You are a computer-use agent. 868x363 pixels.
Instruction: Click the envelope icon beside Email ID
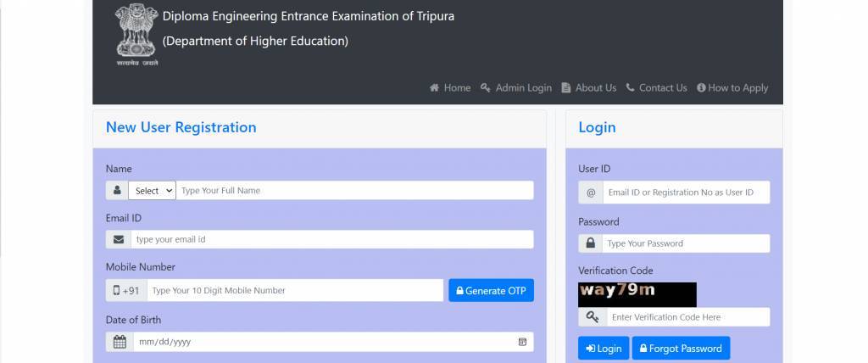pyautogui.click(x=119, y=240)
